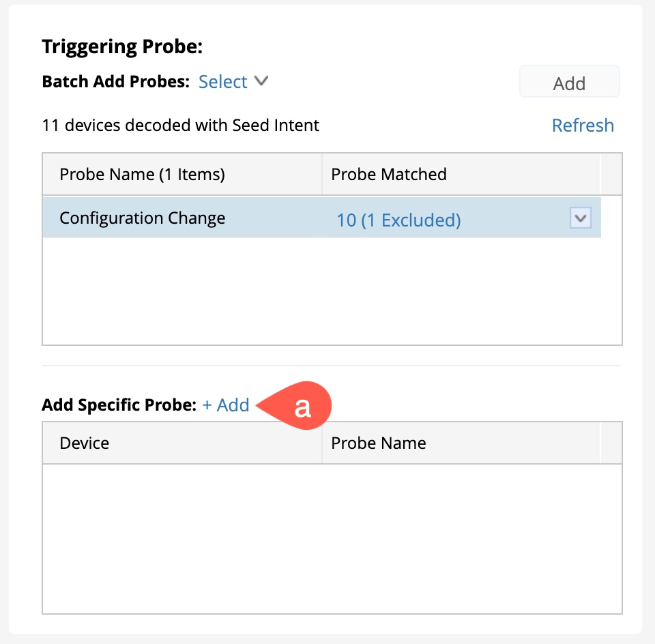Open the Batch Add Probes Select dropdown

pyautogui.click(x=222, y=82)
